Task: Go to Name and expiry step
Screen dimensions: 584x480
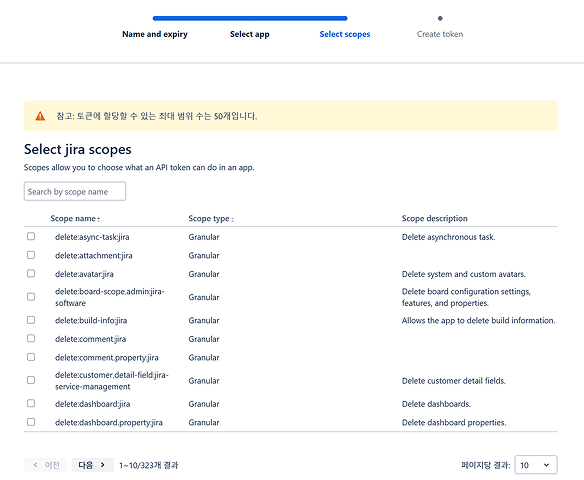Action: [155, 34]
